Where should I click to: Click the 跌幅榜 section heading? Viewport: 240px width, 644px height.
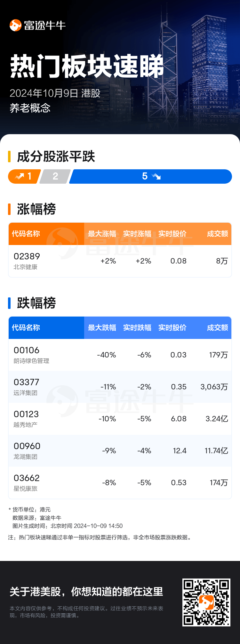coord(36,303)
